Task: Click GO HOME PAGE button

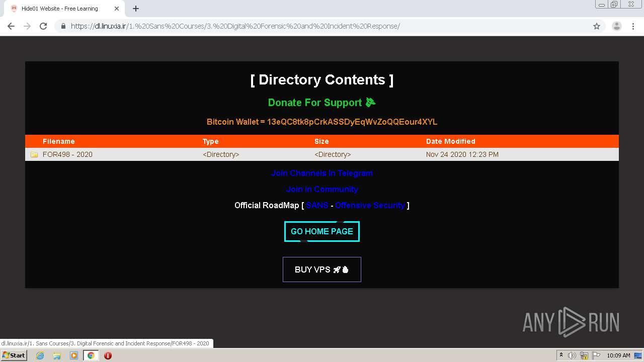Action: [x=322, y=231]
